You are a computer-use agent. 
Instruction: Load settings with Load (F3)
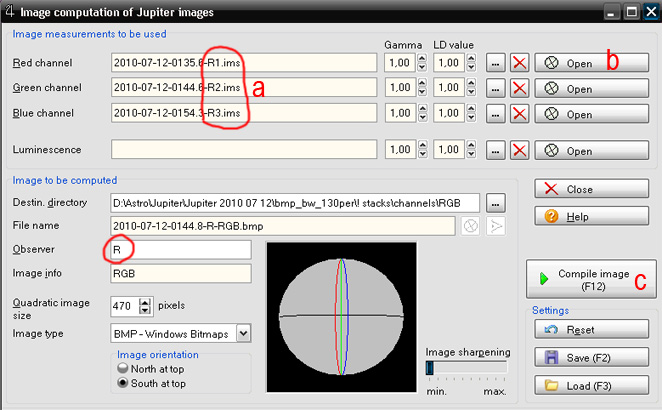point(585,385)
